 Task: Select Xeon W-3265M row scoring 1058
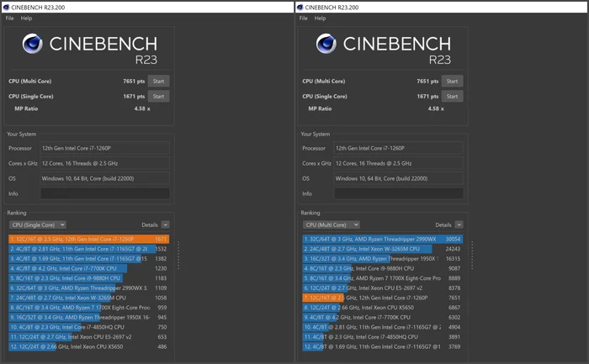[88, 298]
